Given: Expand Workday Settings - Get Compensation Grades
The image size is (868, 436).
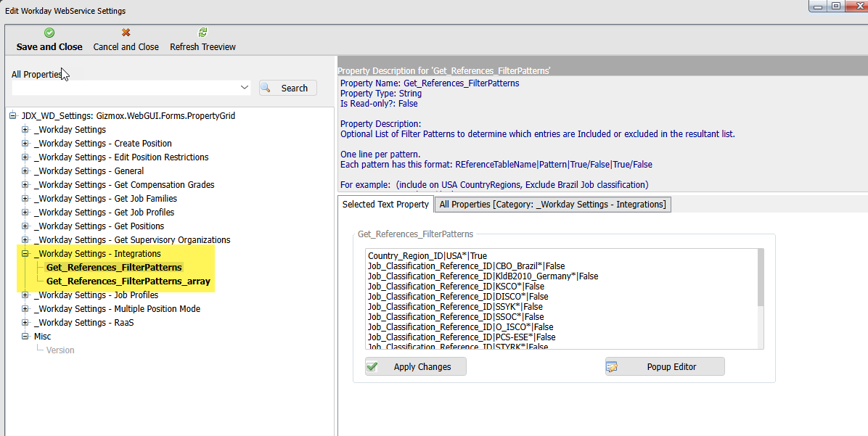Looking at the screenshot, I should click(25, 185).
